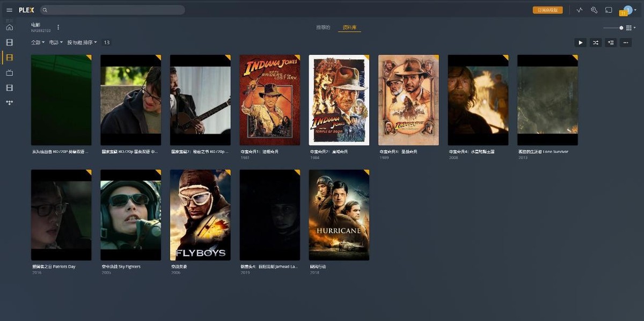Open the dark poster dated 2019

coord(269,215)
